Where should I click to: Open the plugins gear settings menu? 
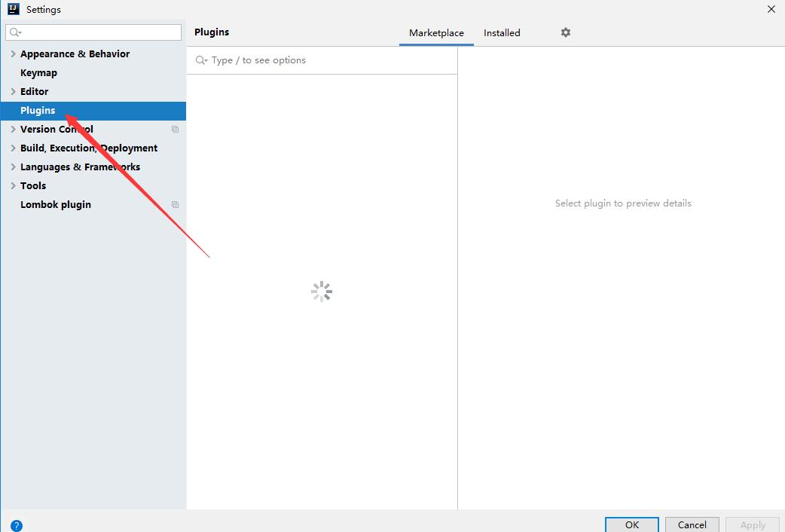click(x=565, y=32)
